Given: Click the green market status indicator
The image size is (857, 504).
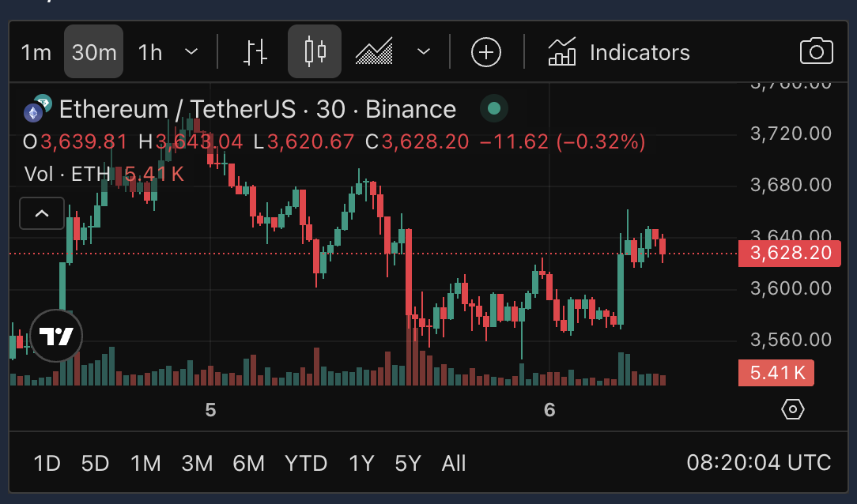Looking at the screenshot, I should click(494, 109).
